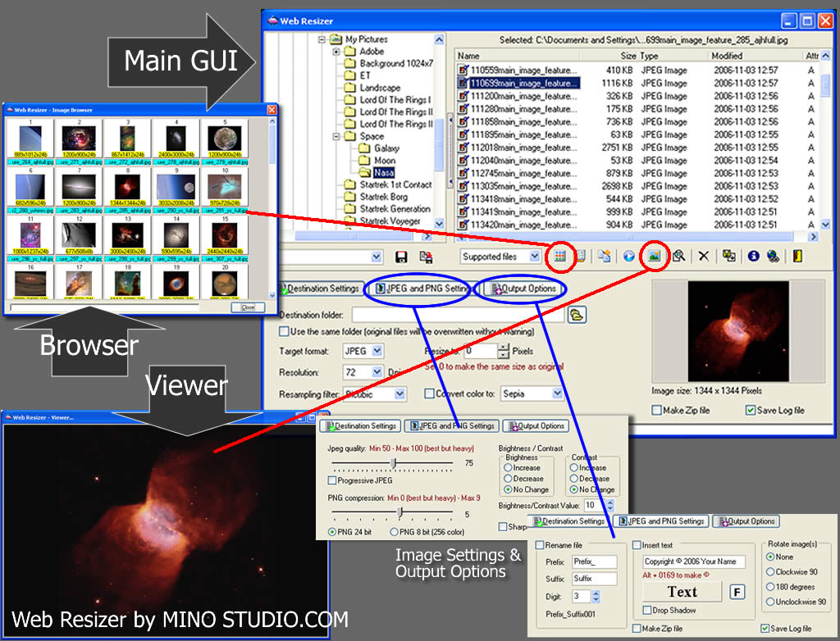Click the Nasa folder icon in tree
Viewport: 840px width, 641px height.
(x=365, y=172)
